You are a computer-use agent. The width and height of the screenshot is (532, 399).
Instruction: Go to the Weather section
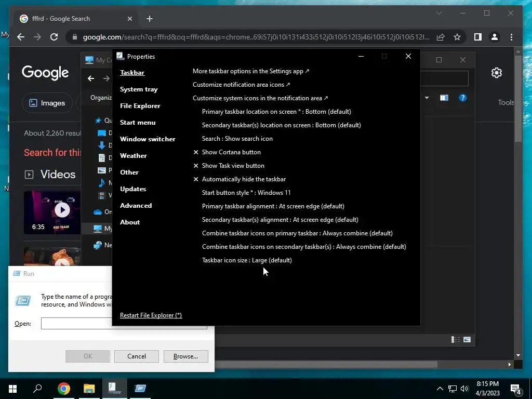pyautogui.click(x=134, y=156)
